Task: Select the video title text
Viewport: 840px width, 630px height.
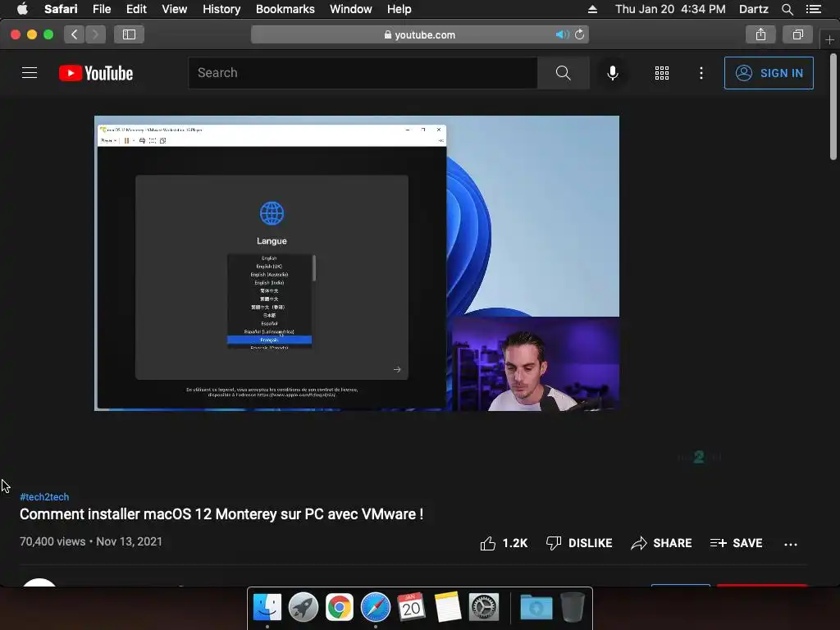Action: click(x=221, y=514)
